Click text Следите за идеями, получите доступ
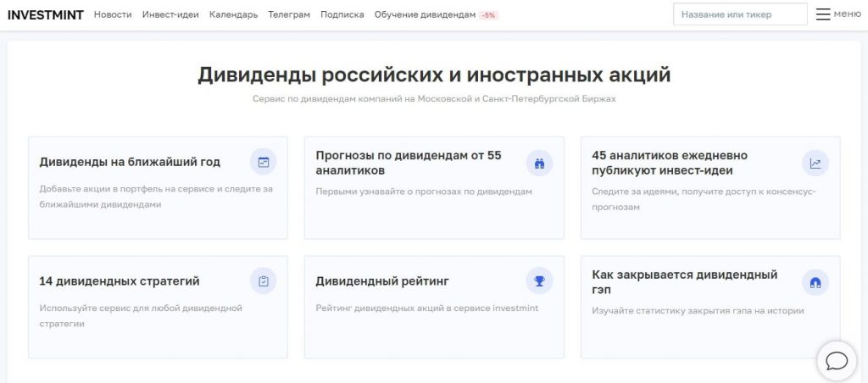The image size is (868, 383). click(x=704, y=199)
